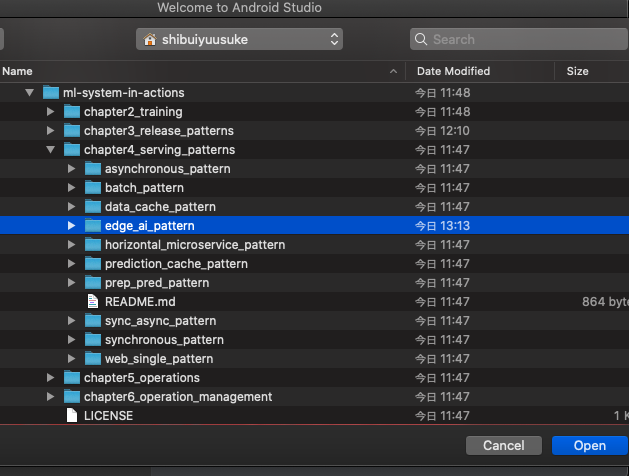Expand the synchronous_pattern folder
This screenshot has width=629, height=476.
tap(71, 340)
